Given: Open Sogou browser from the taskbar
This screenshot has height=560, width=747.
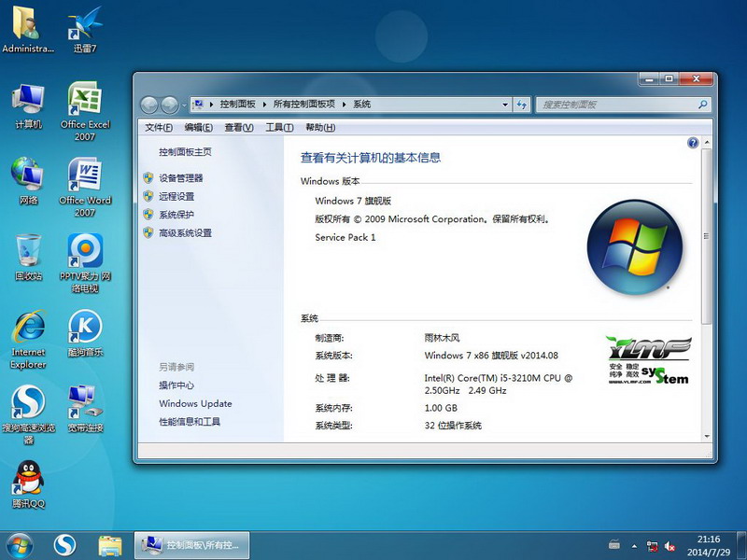Looking at the screenshot, I should click(x=64, y=546).
